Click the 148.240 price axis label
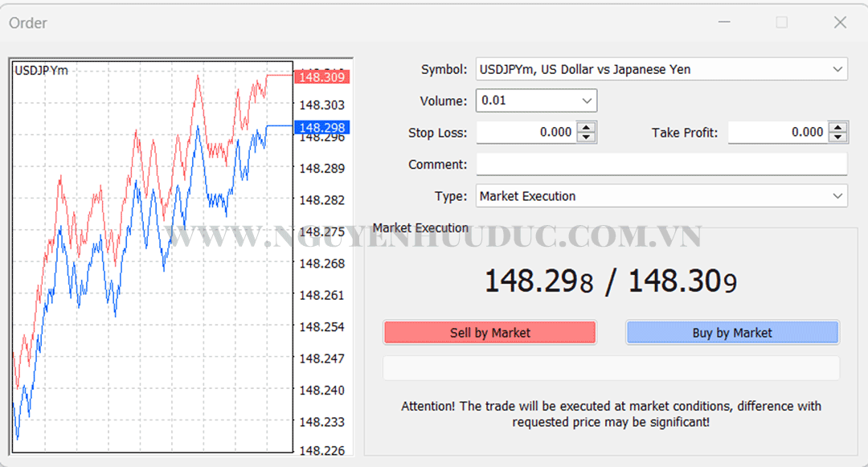868x467 pixels. [x=321, y=391]
